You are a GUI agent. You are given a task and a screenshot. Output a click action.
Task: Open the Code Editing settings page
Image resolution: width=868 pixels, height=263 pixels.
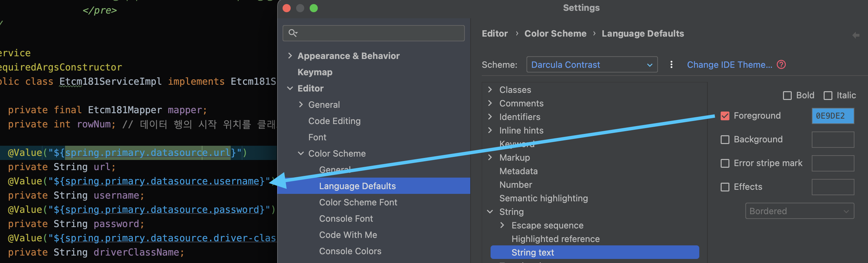tap(334, 121)
